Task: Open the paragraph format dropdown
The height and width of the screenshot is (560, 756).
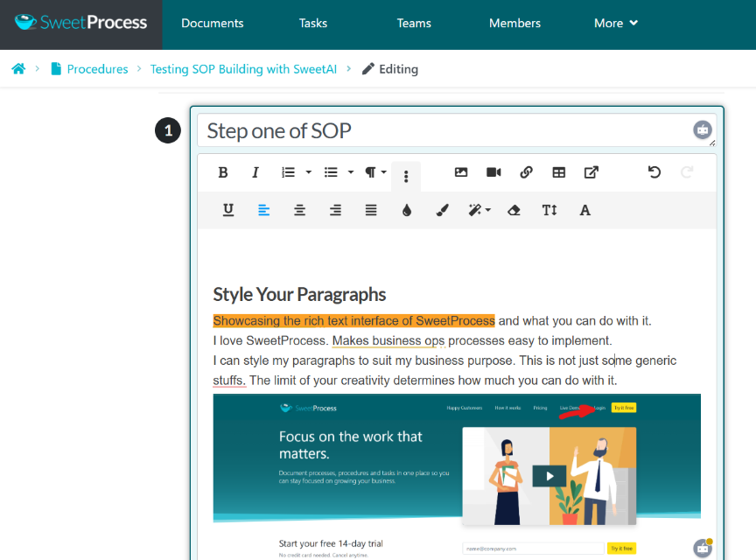Action: point(375,172)
